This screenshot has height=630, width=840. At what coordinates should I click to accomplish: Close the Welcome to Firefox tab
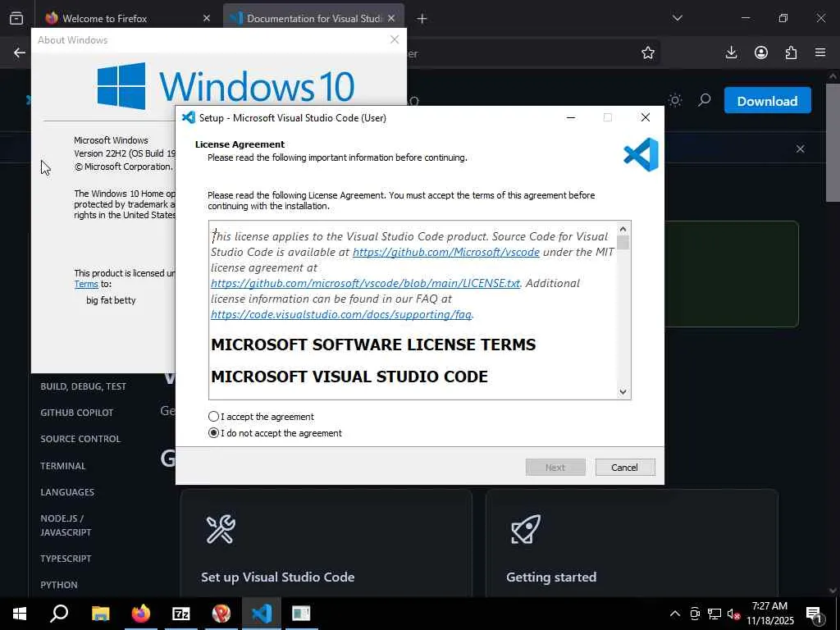207,18
